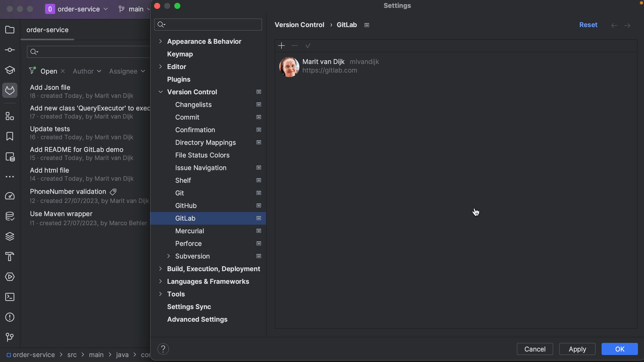Viewport: 644px width, 362px height.
Task: Select the Keymap settings page
Action: click(x=180, y=54)
